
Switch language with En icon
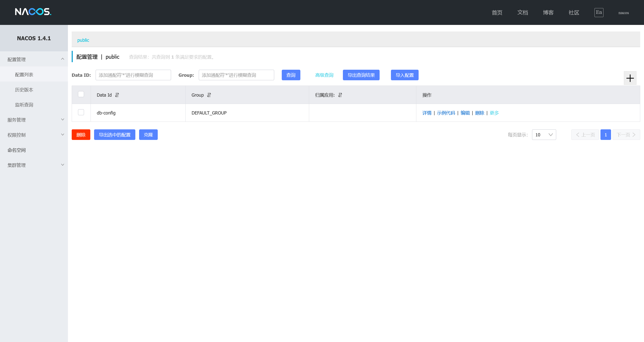point(599,12)
